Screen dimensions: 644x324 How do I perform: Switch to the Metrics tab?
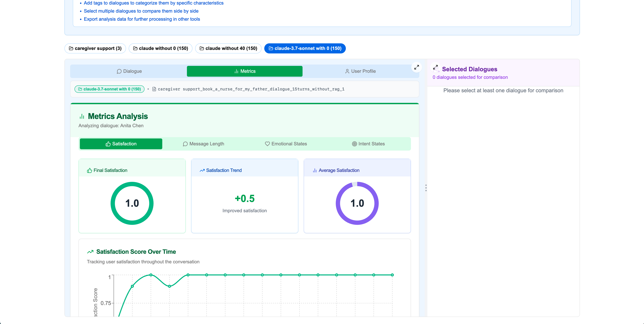coord(244,71)
